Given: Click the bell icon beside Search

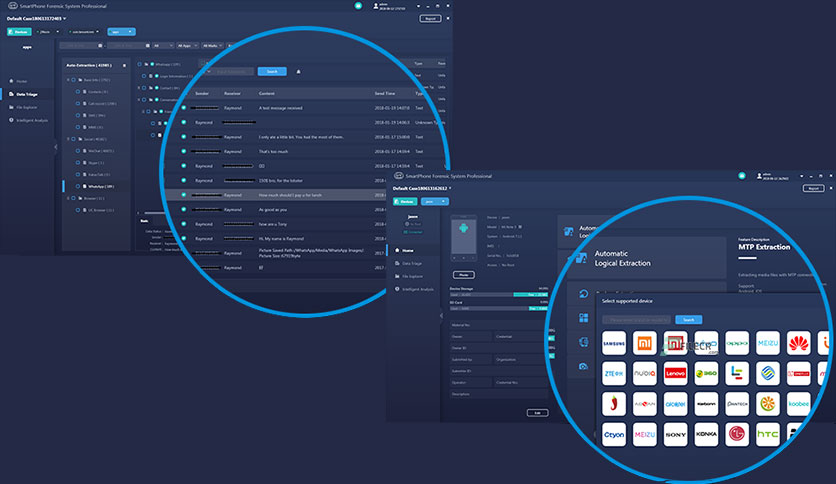Looking at the screenshot, I should [x=299, y=71].
